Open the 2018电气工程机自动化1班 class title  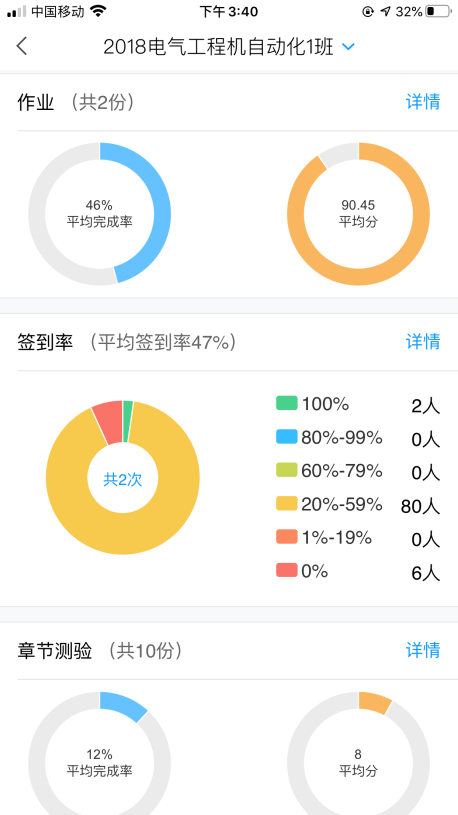click(218, 47)
